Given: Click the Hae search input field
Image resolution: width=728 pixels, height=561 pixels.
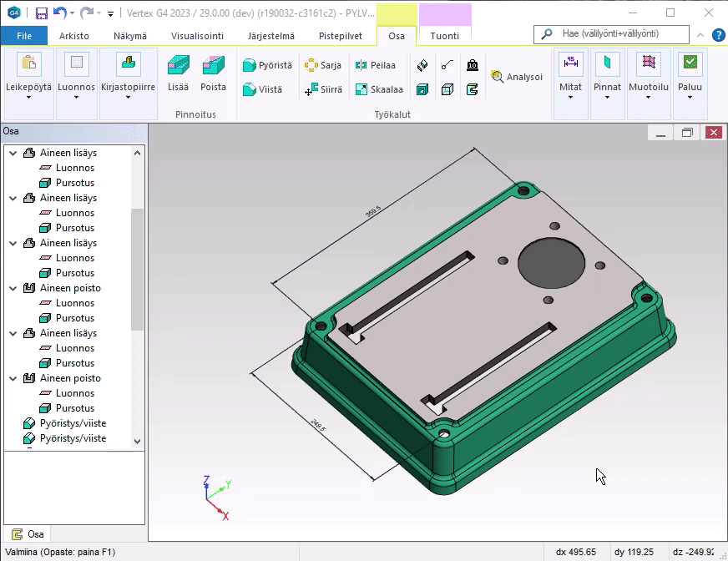Looking at the screenshot, I should point(618,34).
